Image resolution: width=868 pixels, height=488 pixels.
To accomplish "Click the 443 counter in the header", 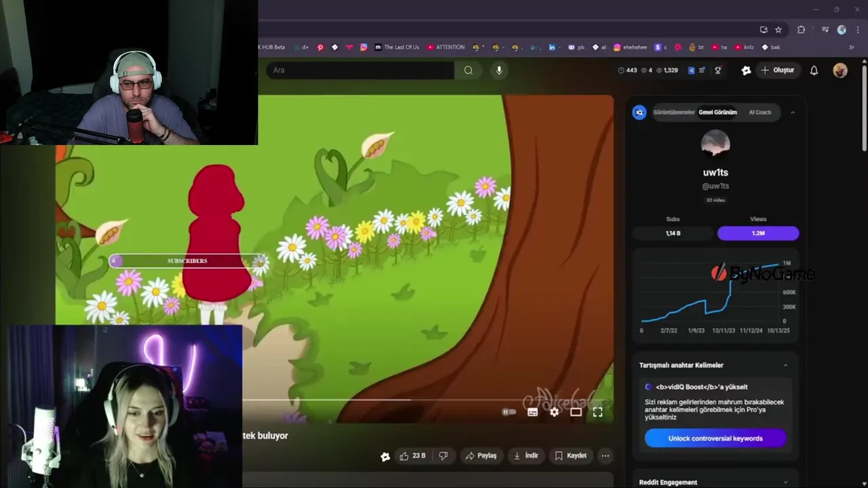I will pos(627,70).
